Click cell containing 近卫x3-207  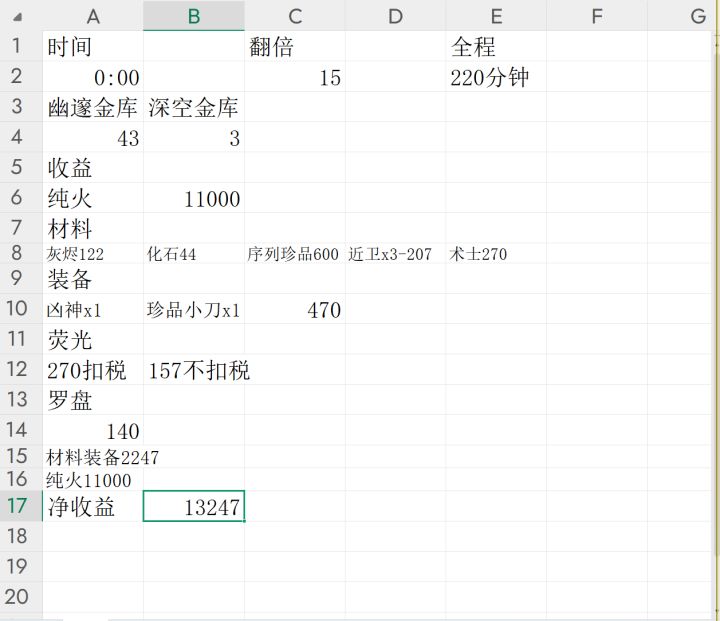pyautogui.click(x=395, y=253)
